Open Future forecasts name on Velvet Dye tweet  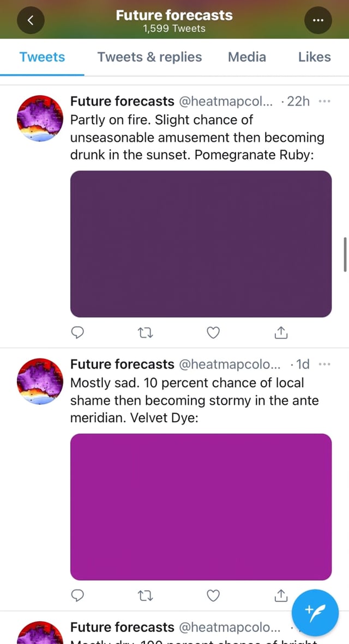122,364
